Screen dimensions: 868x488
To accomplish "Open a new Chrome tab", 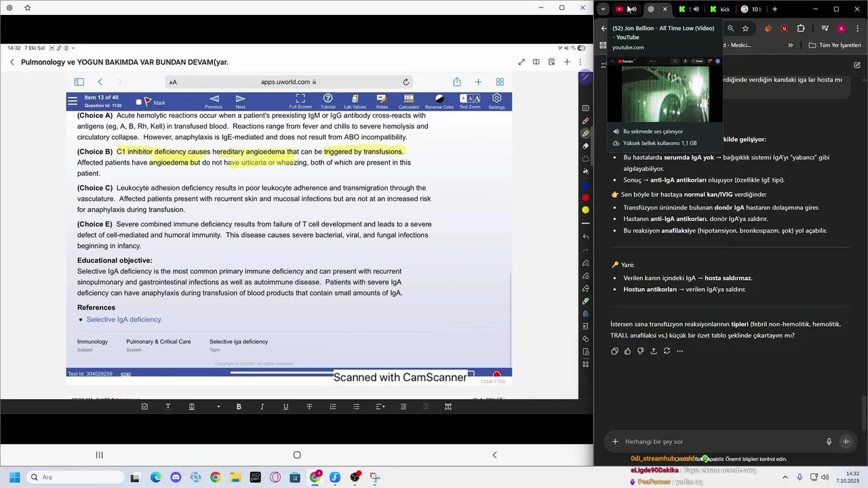I will pyautogui.click(x=774, y=9).
